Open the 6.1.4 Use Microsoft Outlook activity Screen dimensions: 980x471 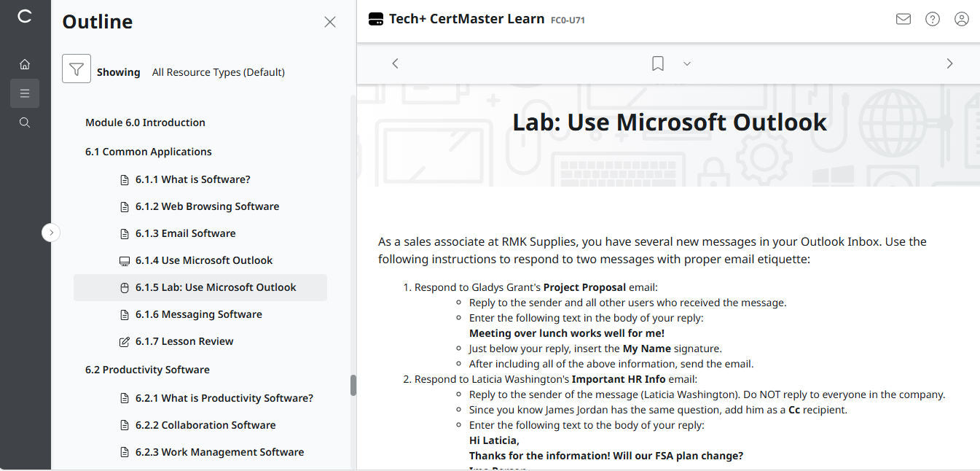pos(204,260)
